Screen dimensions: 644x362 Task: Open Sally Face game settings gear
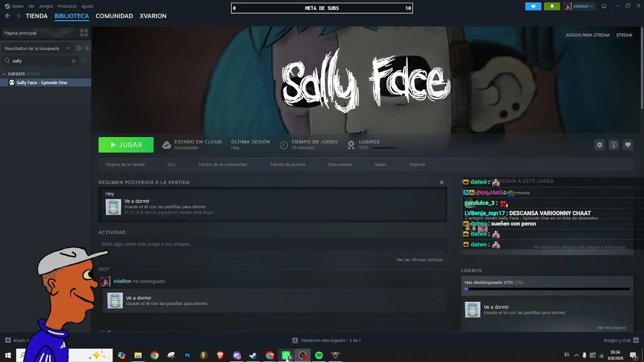click(x=599, y=145)
